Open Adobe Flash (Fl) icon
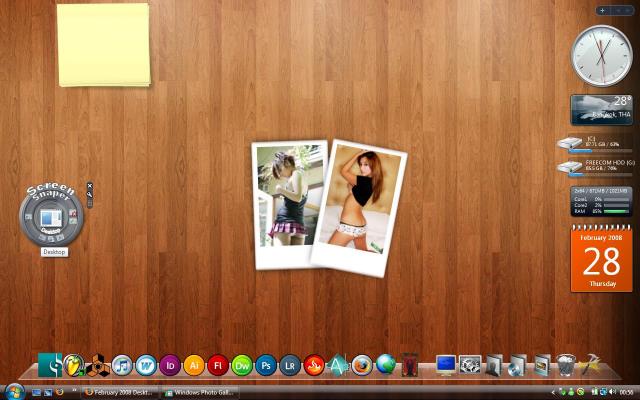 [218, 365]
